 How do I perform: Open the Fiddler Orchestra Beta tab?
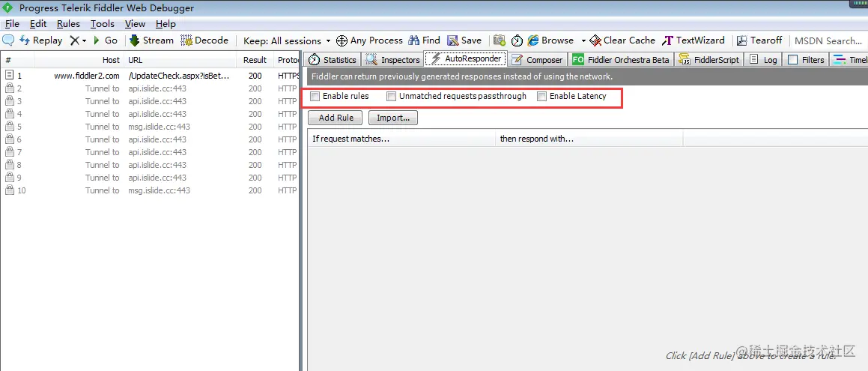click(x=622, y=60)
